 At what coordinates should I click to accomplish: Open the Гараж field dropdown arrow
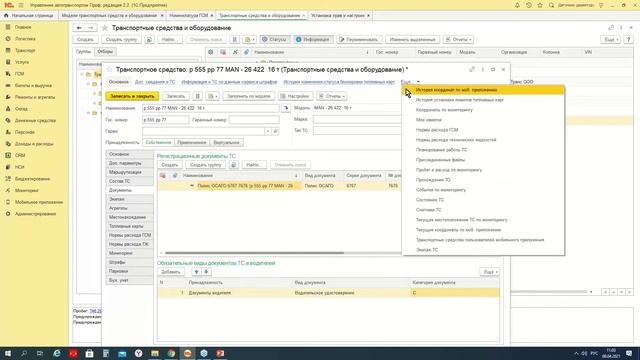268,131
